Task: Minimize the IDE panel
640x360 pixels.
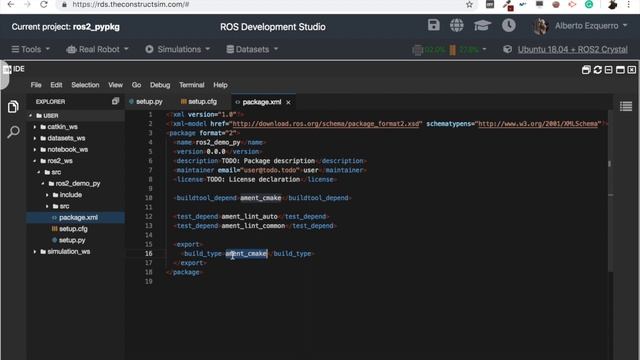Action: point(609,70)
